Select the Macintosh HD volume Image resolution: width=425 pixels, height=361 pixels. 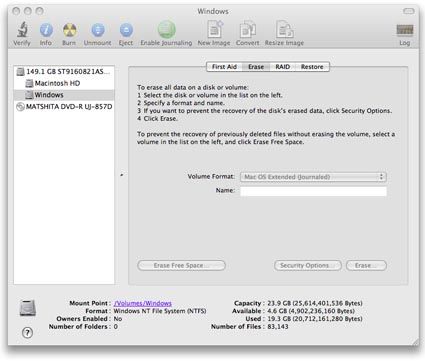[64, 83]
